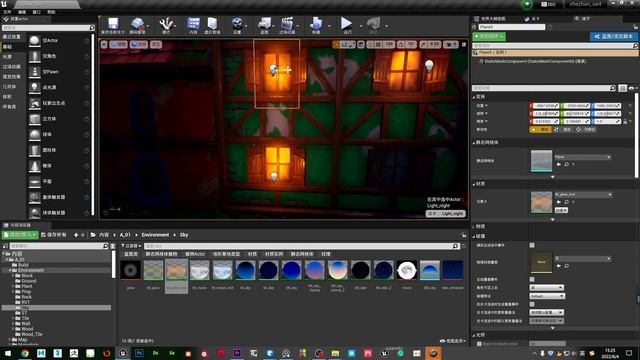Select the 点光源 point light icon

[x=35, y=87]
